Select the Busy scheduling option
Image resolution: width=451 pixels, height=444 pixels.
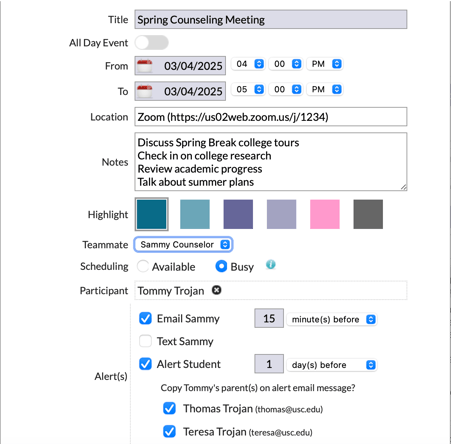[x=221, y=266]
